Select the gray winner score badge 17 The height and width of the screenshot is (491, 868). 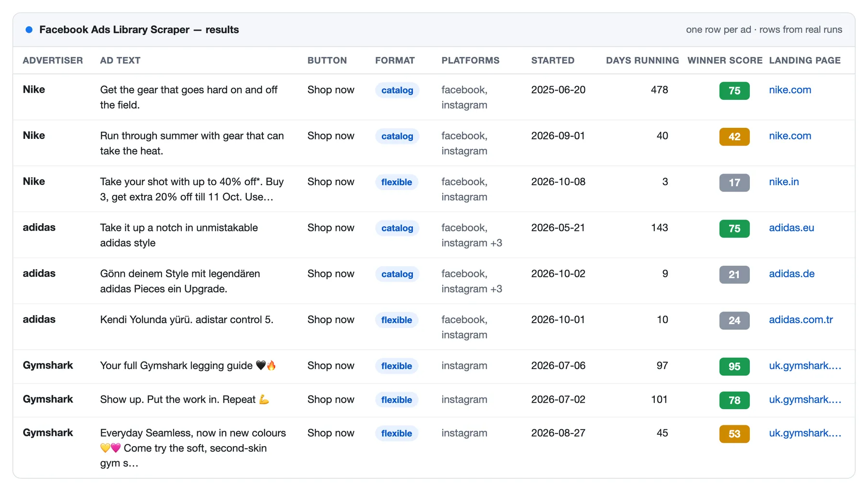pos(734,183)
